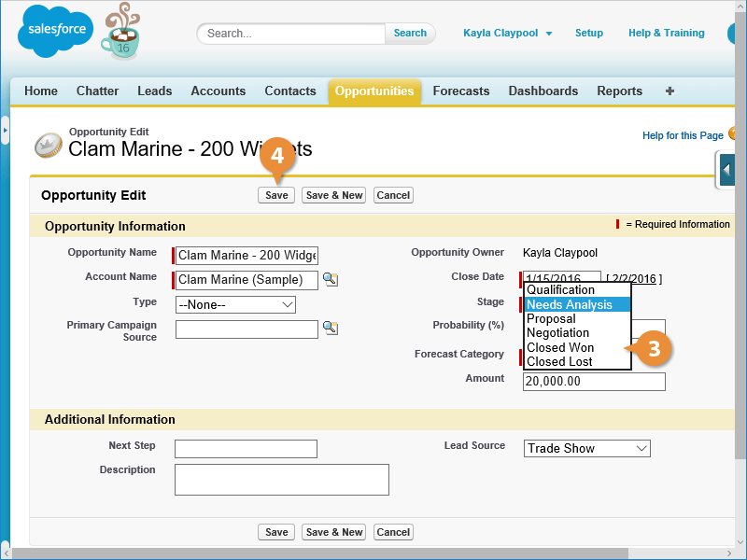Open Kayla Claypool user menu arrow

pos(549,34)
